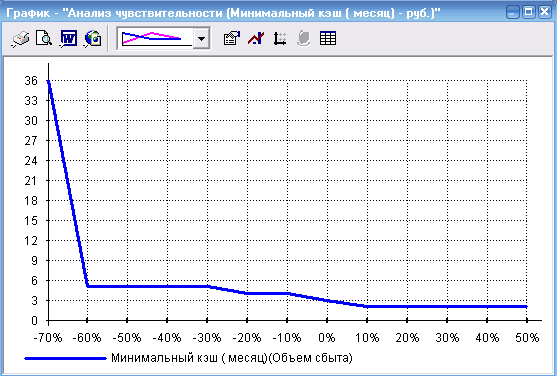Click x-axis label "-60%"

pos(87,338)
